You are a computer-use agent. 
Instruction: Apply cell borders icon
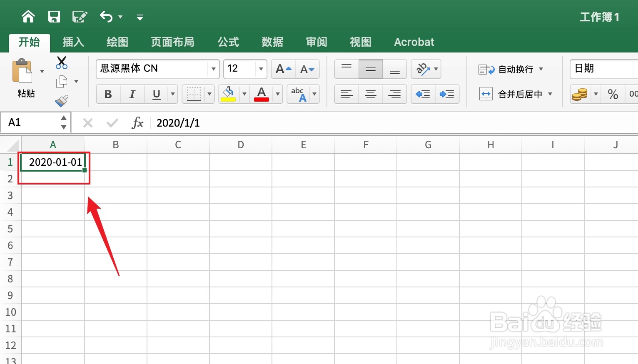pyautogui.click(x=194, y=94)
